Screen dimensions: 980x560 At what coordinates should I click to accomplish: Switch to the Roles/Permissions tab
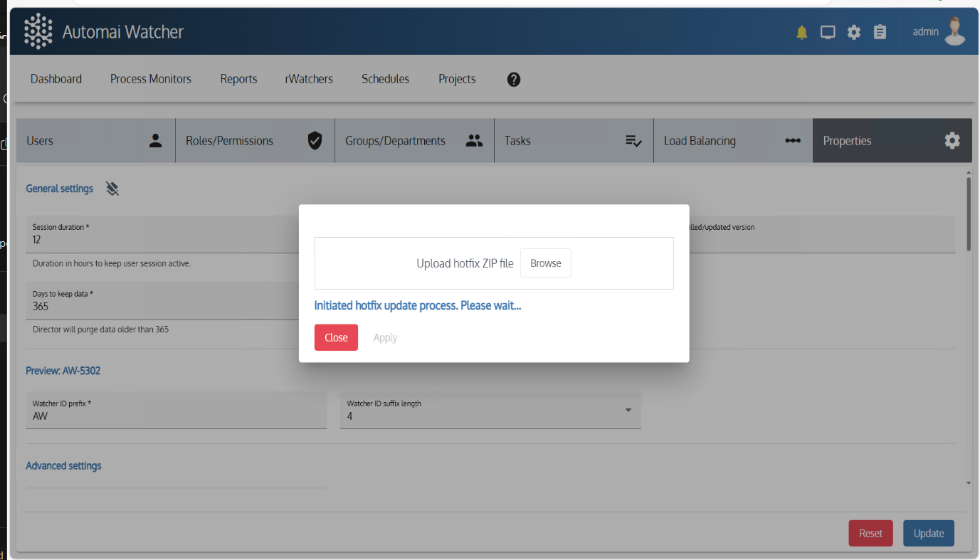[255, 141]
